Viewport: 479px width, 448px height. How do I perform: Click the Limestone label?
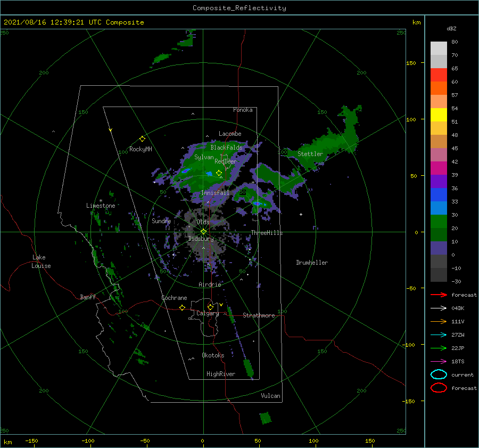point(101,206)
